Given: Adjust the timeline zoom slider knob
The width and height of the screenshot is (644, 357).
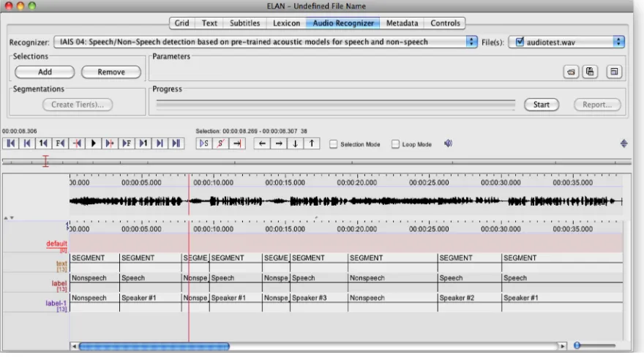Looking at the screenshot, I should pos(577,345).
